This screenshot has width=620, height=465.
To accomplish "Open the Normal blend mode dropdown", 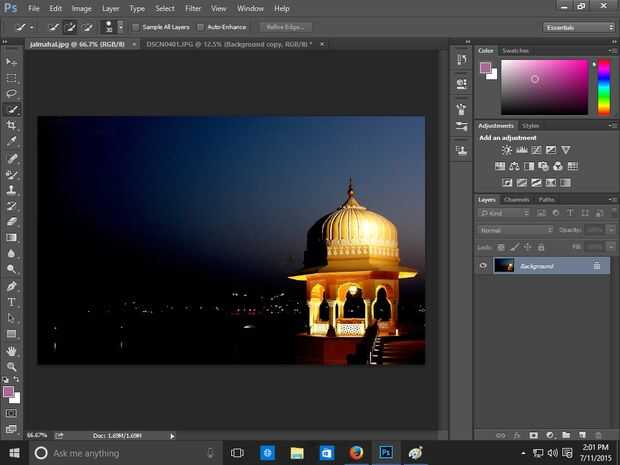I will (515, 230).
